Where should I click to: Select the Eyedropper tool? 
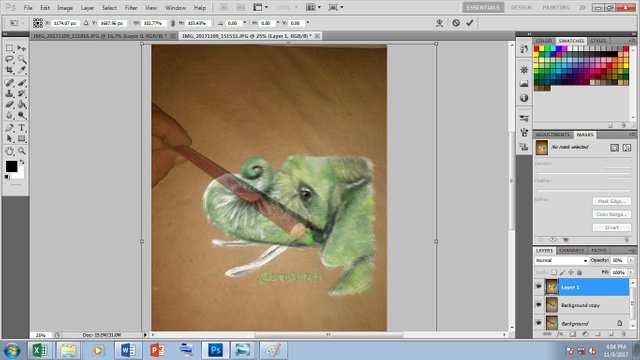22,70
